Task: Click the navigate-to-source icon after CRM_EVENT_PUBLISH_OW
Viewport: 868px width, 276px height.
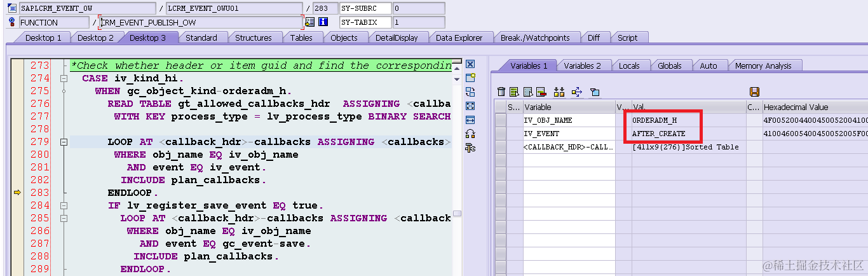Action: pos(309,22)
